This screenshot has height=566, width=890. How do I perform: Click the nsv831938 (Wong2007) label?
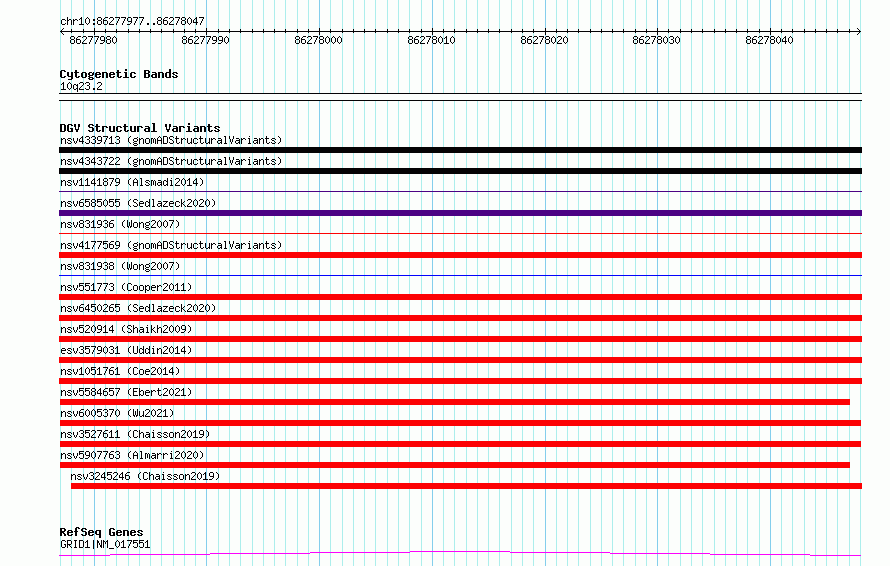tap(120, 266)
